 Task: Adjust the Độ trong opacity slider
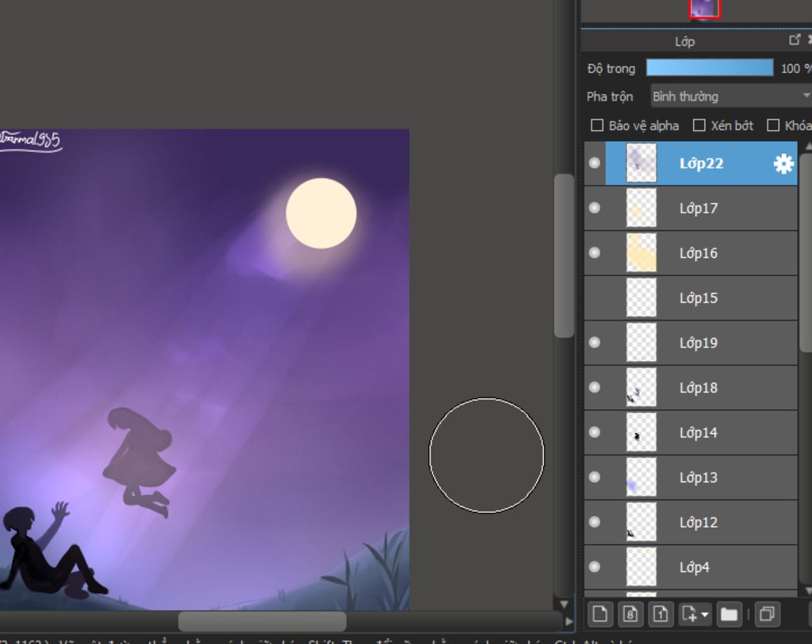[x=709, y=68]
